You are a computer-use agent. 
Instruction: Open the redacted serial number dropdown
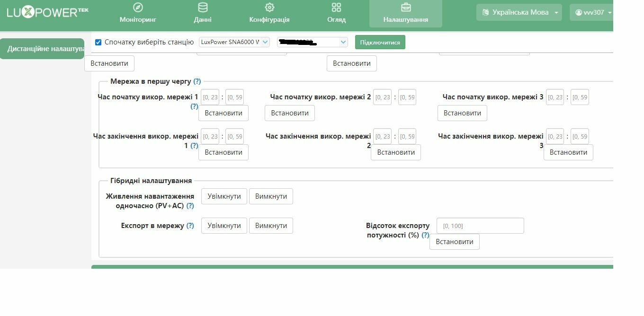[x=313, y=42]
